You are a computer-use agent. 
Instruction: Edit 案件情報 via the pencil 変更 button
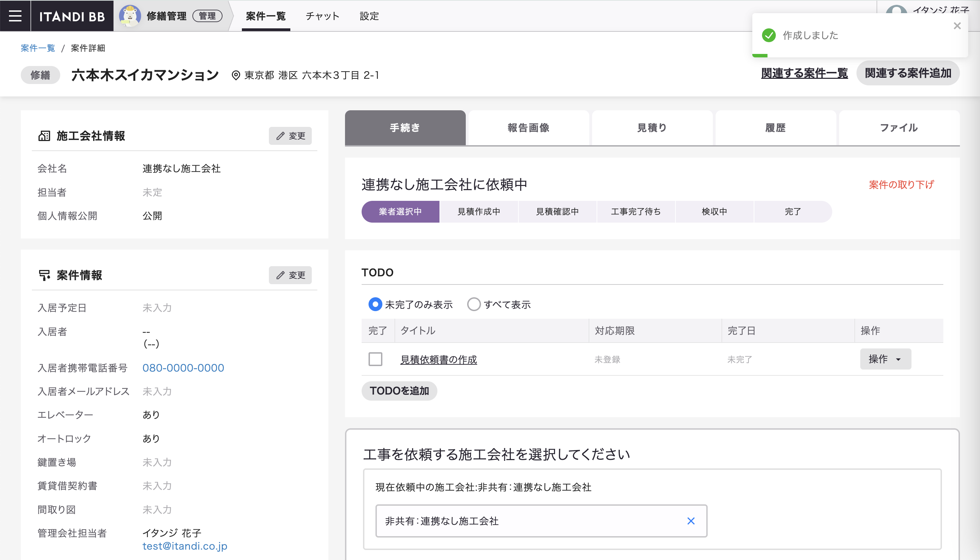click(290, 275)
